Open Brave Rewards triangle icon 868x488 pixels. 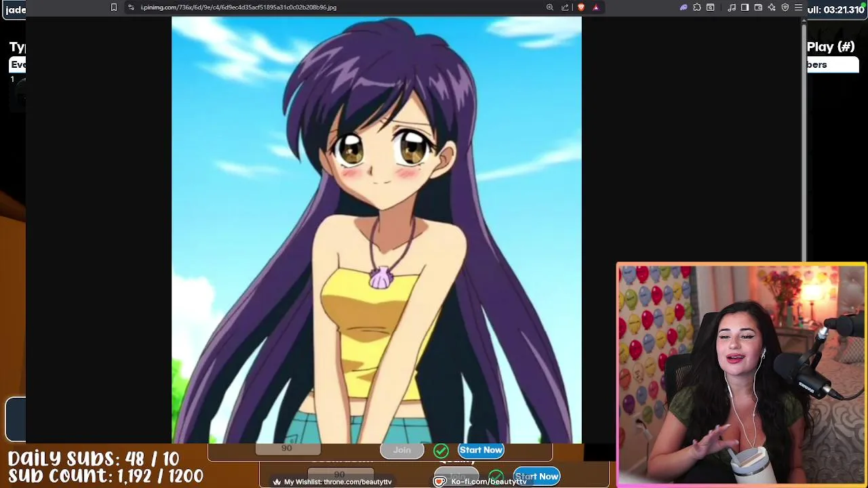[596, 7]
